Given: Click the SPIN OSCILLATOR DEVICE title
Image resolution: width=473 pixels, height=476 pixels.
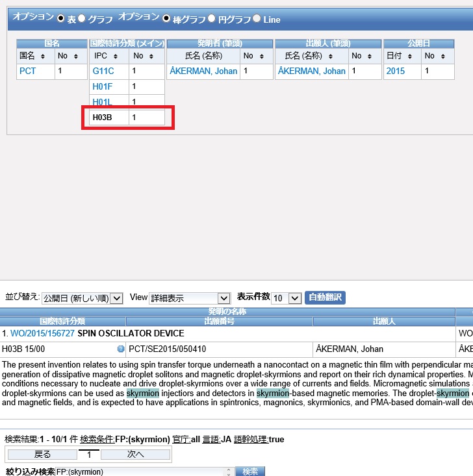Looking at the screenshot, I should point(131,333).
